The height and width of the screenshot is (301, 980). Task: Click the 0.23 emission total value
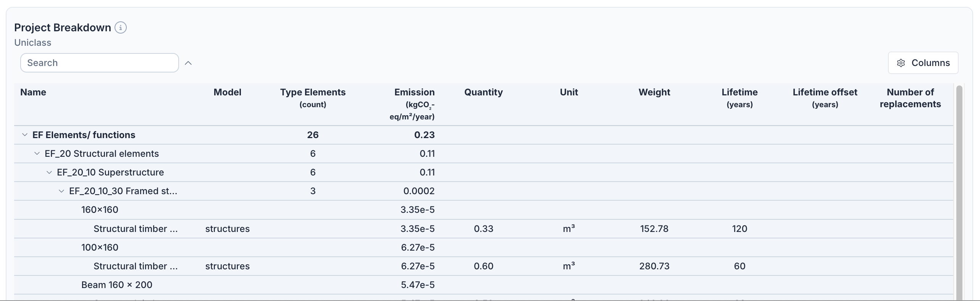424,135
